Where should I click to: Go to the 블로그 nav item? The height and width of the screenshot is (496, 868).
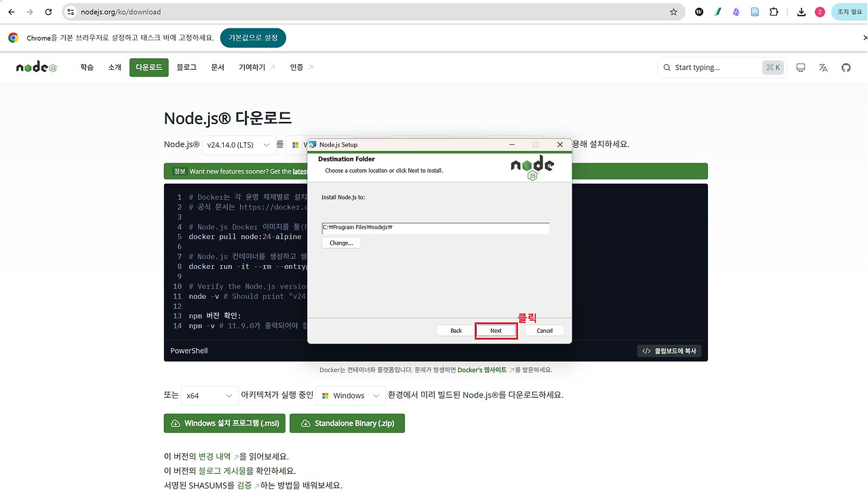(186, 67)
